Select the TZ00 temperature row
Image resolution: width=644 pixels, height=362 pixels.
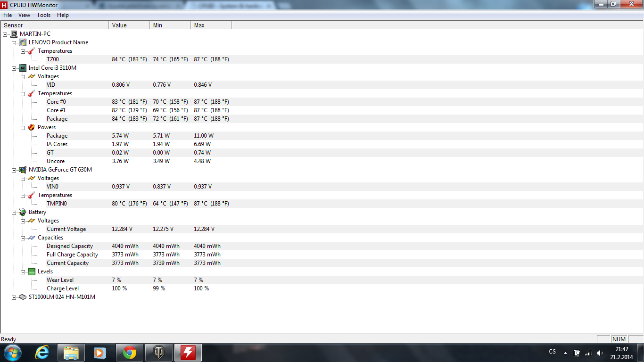tap(322, 59)
